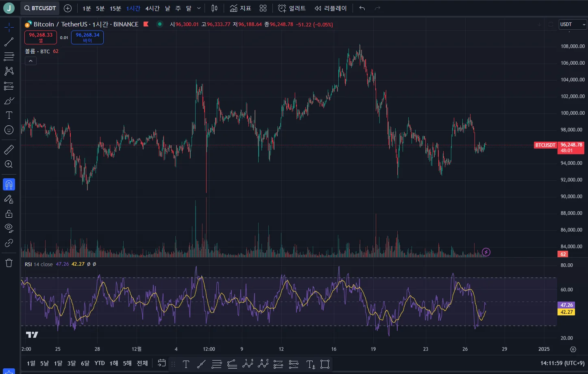The height and width of the screenshot is (374, 588).
Task: Click the green market status dot
Action: coord(160,24)
